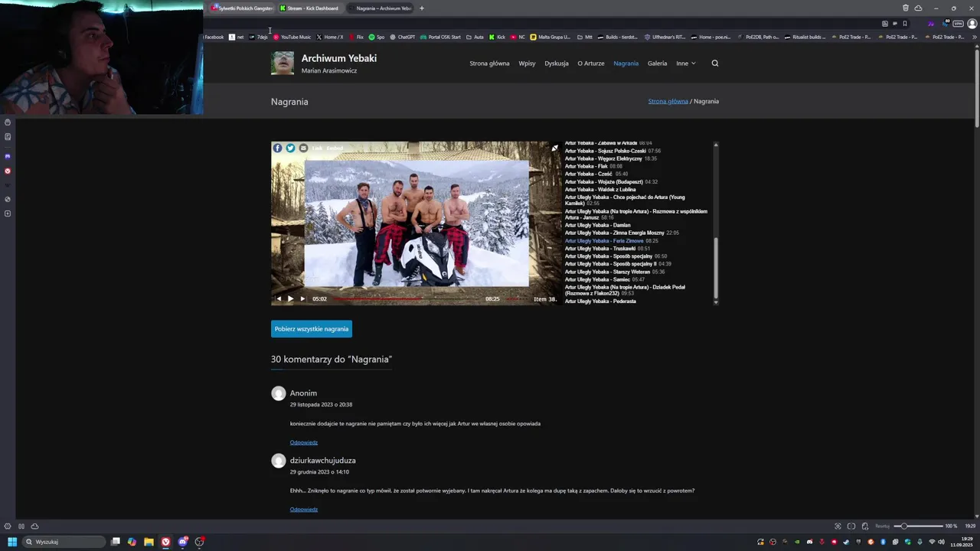Image resolution: width=980 pixels, height=551 pixels.
Task: Open the Wpisy menu item
Action: click(x=527, y=64)
